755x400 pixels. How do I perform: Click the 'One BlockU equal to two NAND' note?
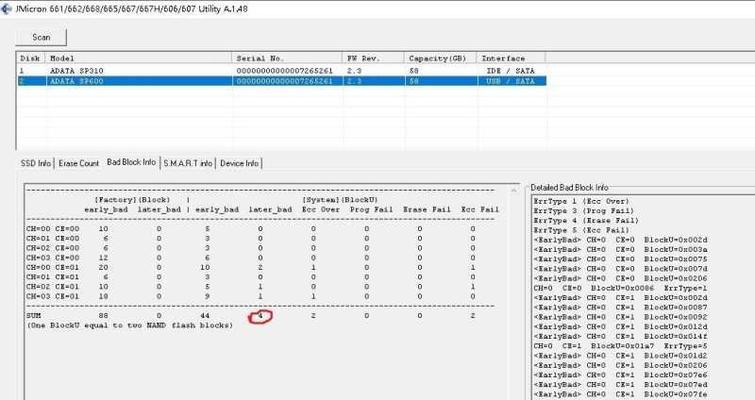130,325
